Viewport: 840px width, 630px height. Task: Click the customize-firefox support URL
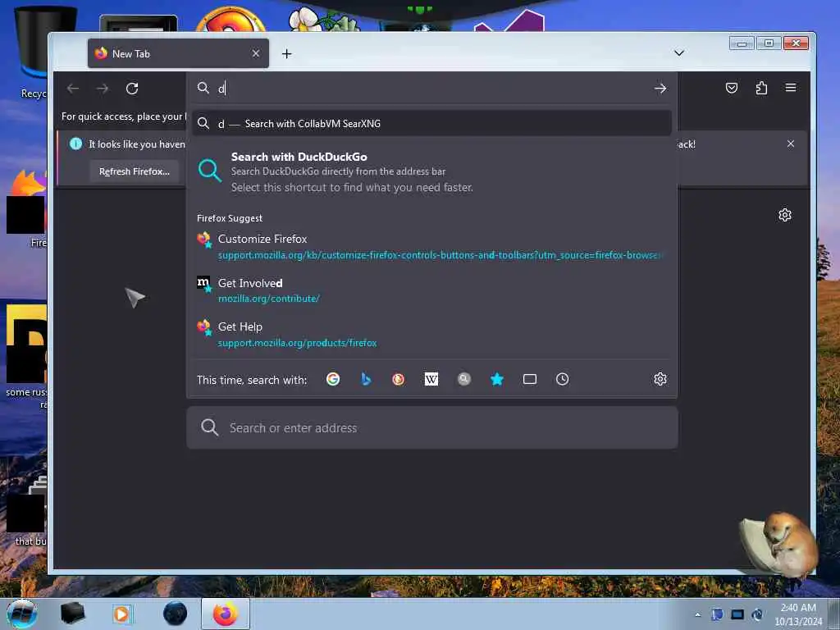440,255
